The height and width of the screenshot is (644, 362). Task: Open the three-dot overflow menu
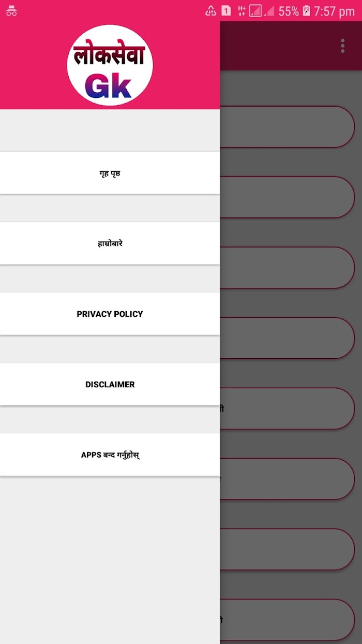[342, 46]
